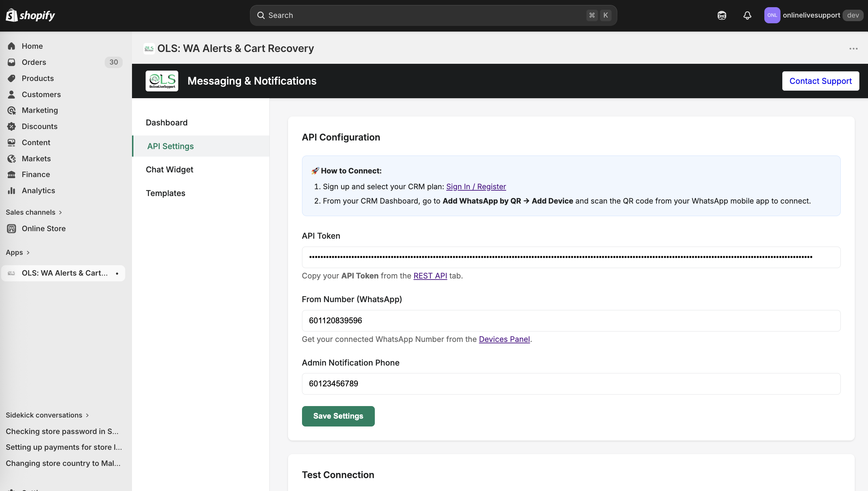Click the Contact Support button
Screen dimensions: 868x491
[821, 81]
